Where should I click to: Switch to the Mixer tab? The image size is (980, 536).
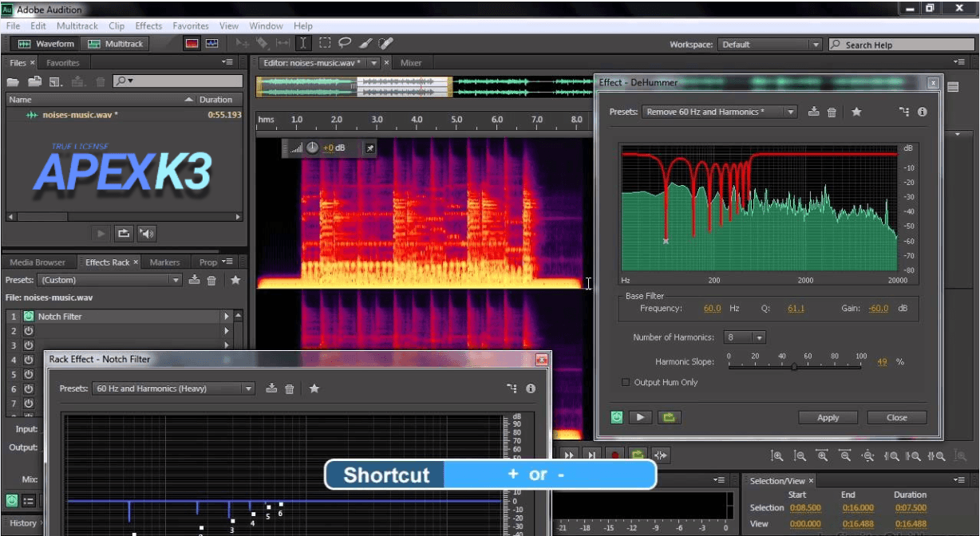pyautogui.click(x=411, y=62)
